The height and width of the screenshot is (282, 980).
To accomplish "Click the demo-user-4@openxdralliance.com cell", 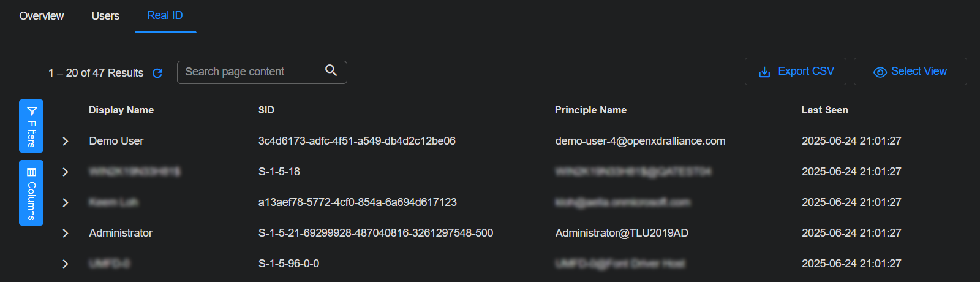I will (x=640, y=141).
